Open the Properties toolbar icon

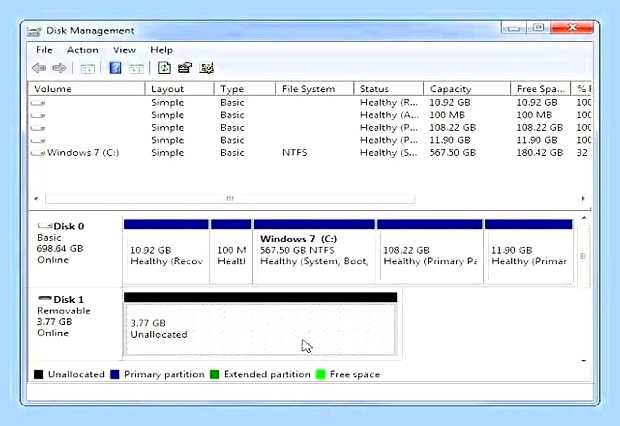point(185,68)
